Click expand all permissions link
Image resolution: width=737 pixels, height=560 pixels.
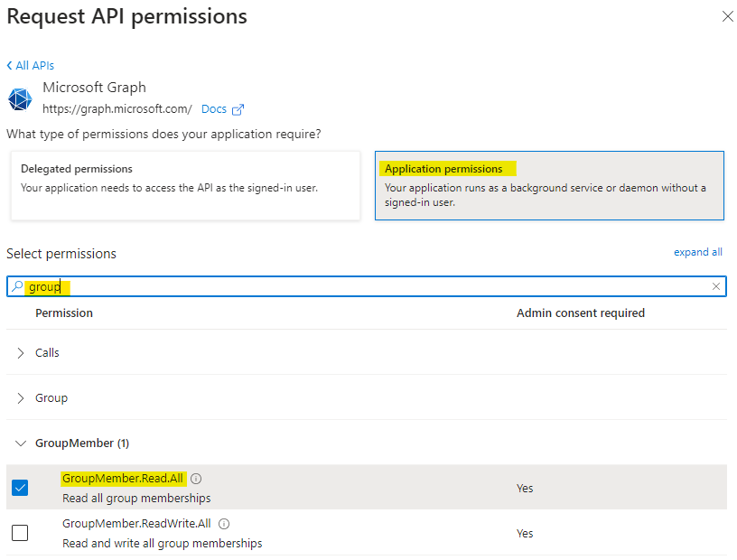[698, 252]
